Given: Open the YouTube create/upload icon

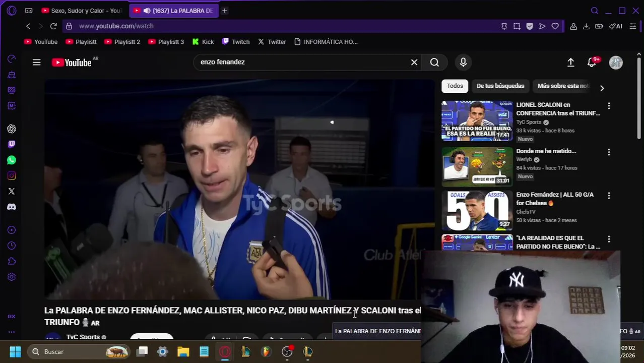Looking at the screenshot, I should click(x=571, y=62).
